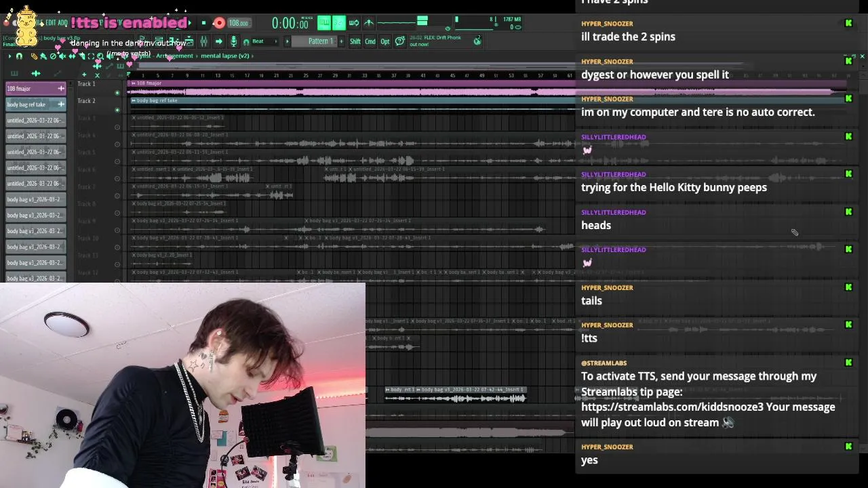Click the 1787 MB memory usage readout

[x=512, y=19]
